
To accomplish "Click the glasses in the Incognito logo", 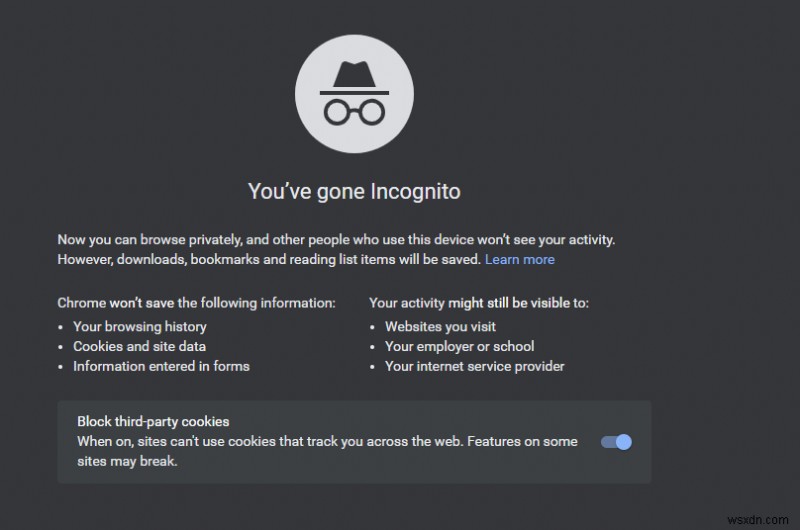I will (x=354, y=110).
